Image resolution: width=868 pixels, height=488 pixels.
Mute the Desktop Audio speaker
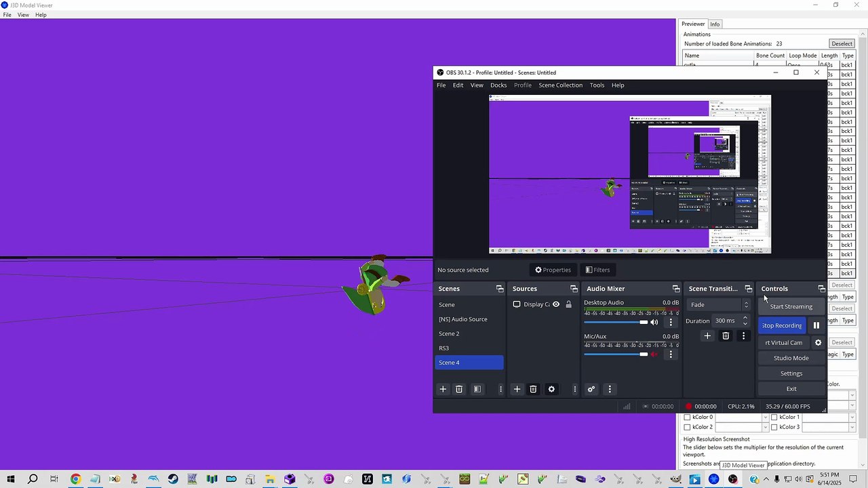click(x=654, y=322)
